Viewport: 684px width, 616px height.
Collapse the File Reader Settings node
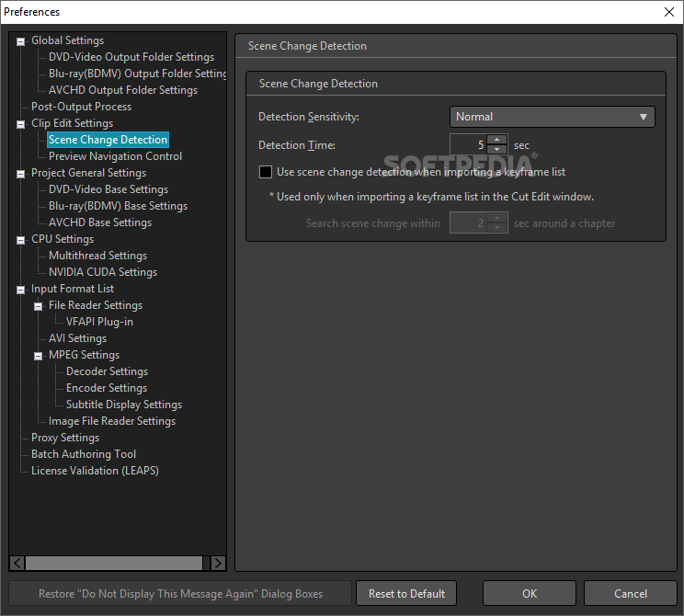coord(38,307)
